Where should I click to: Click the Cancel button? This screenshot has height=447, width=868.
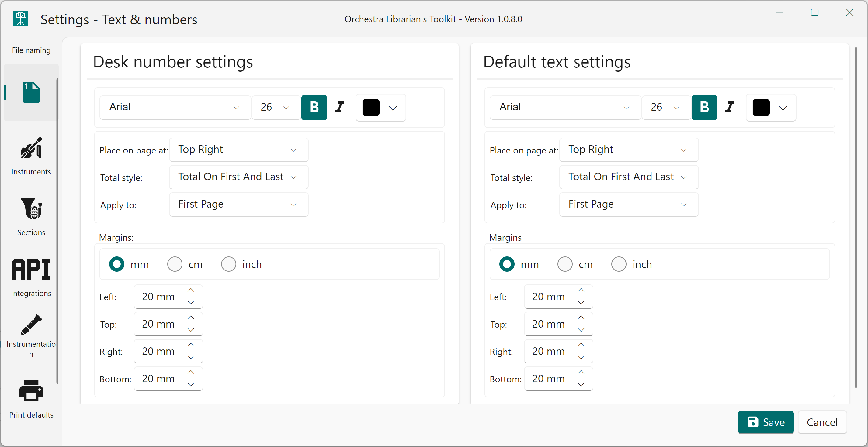point(822,422)
